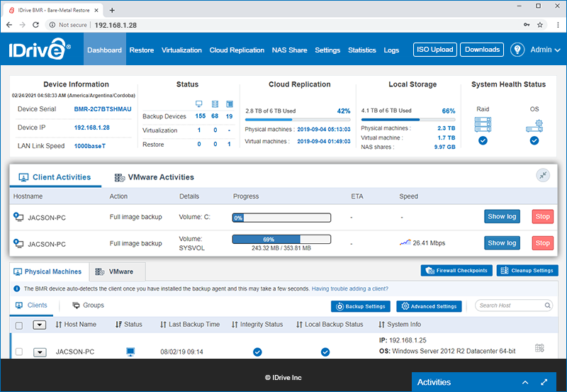This screenshot has height=392, width=567.
Task: Click the ISO Upload button
Action: (435, 50)
